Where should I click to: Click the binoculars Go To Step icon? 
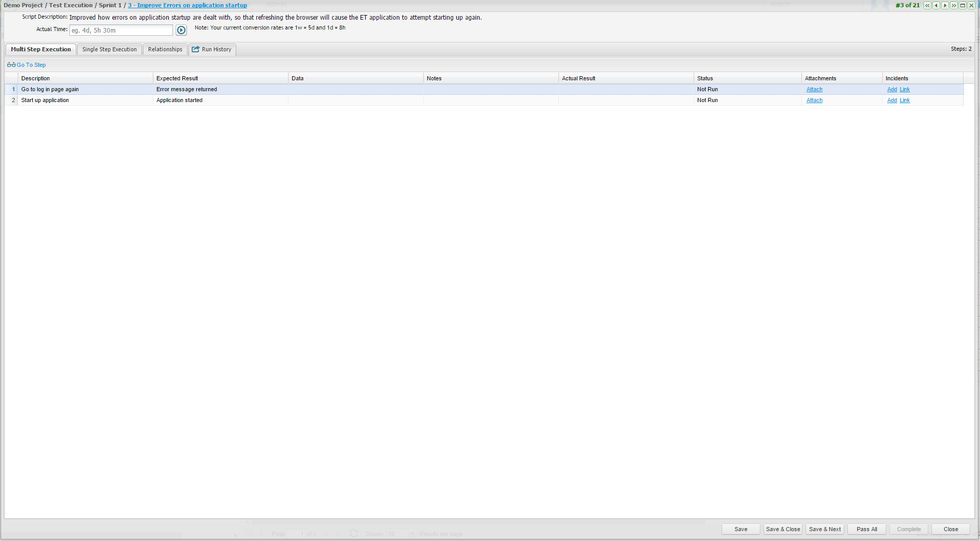coord(11,65)
